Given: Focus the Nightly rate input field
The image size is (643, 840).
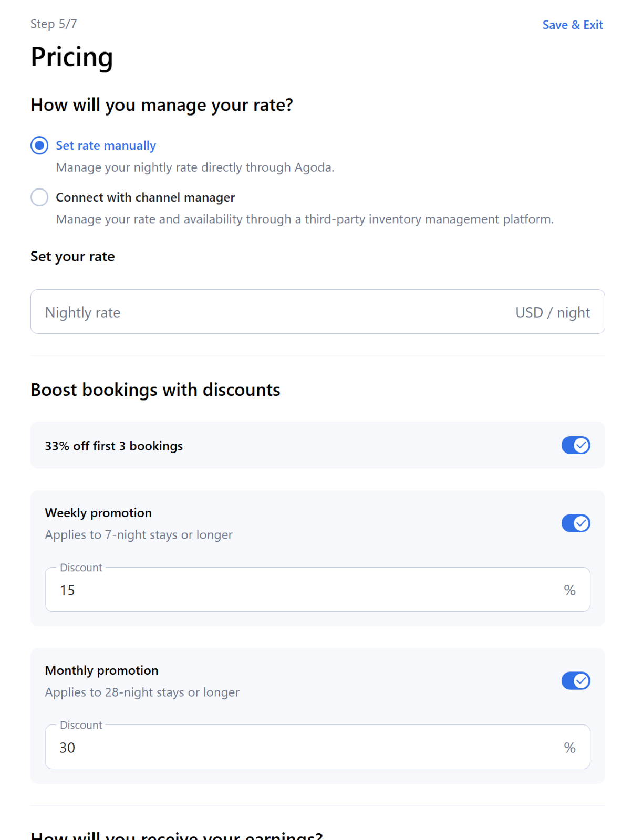Looking at the screenshot, I should (263, 312).
